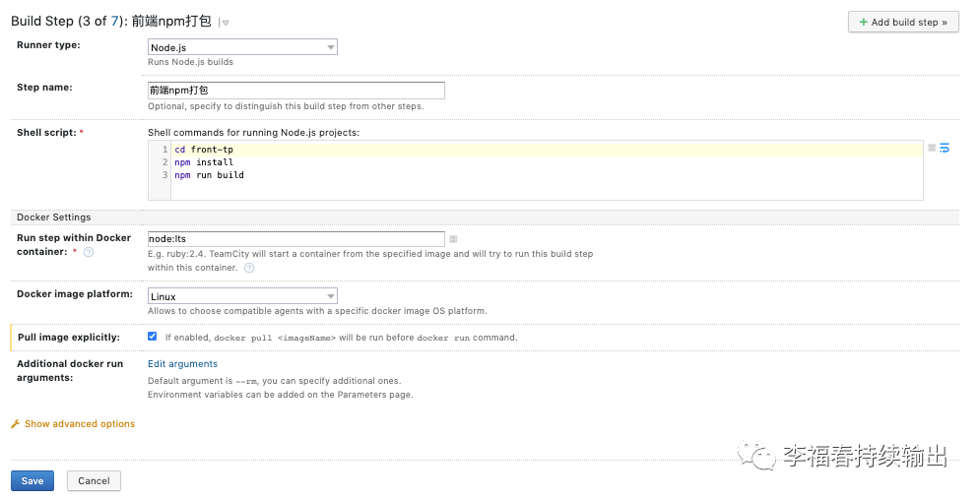
Task: Open help icon after 'within this container'
Action: [249, 268]
